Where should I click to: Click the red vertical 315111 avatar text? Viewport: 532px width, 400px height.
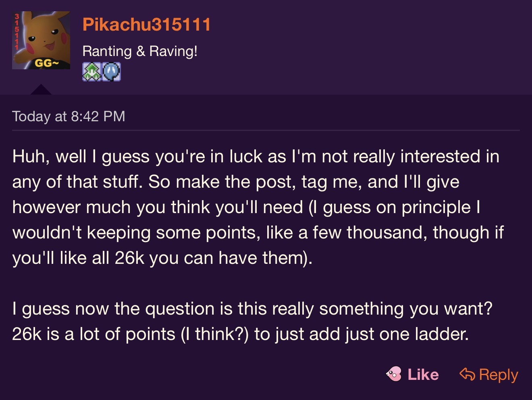point(17,32)
